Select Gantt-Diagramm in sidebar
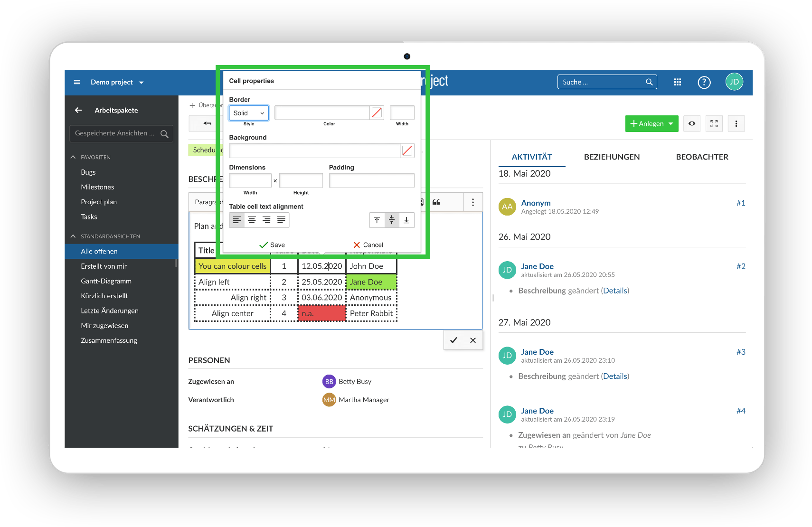This screenshot has height=527, width=812. coord(106,281)
